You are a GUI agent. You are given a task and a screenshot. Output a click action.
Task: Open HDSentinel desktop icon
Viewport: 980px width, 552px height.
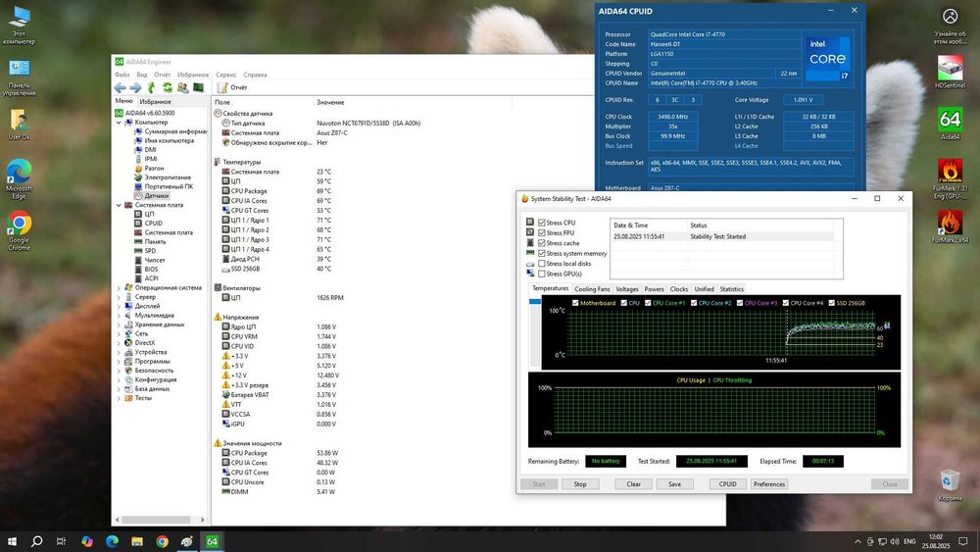coord(950,72)
